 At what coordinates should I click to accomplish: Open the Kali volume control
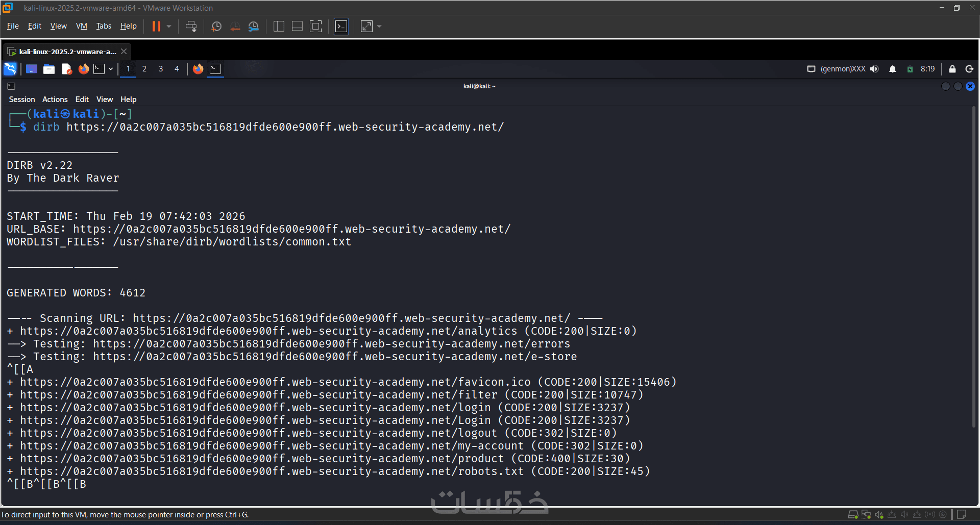(x=875, y=69)
